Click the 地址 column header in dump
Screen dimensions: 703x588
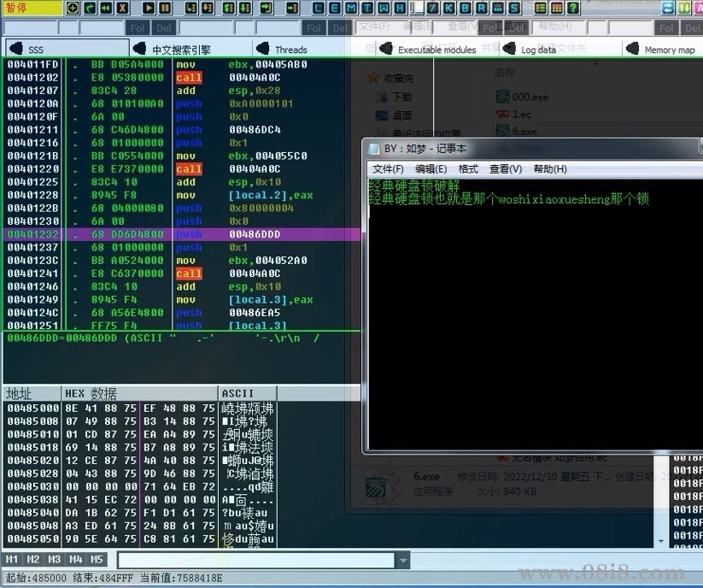[32, 393]
